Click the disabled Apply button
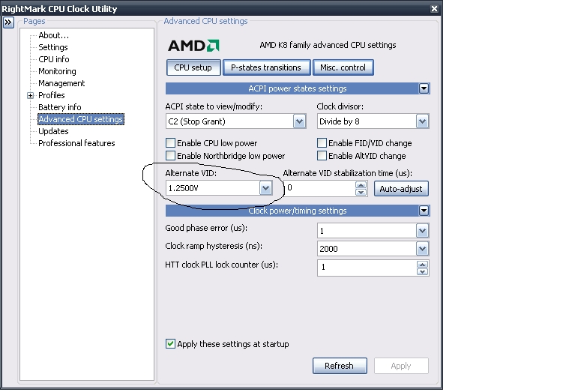 [x=401, y=366]
